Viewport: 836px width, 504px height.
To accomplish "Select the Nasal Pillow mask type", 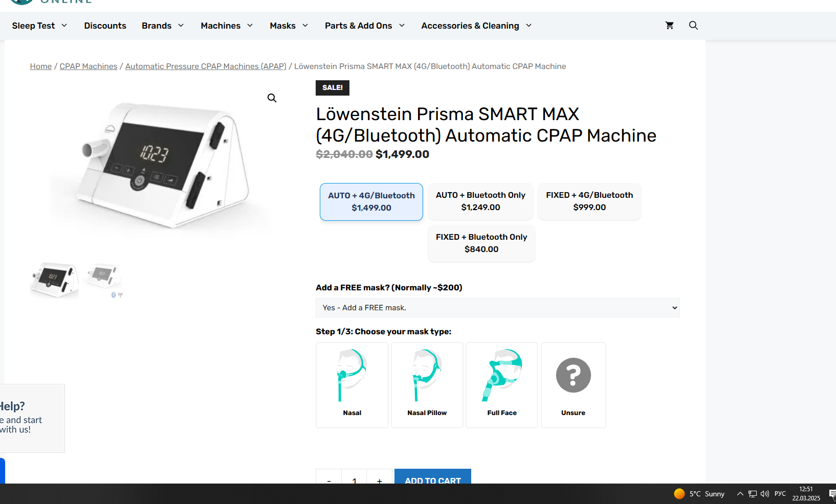I will coord(427,385).
